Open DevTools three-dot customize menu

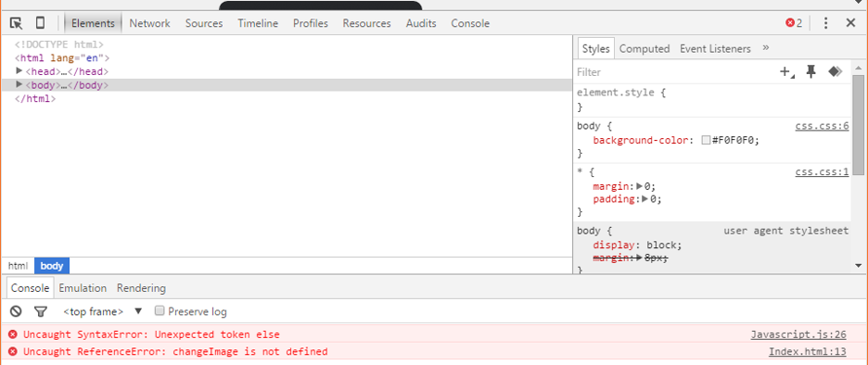pos(825,23)
